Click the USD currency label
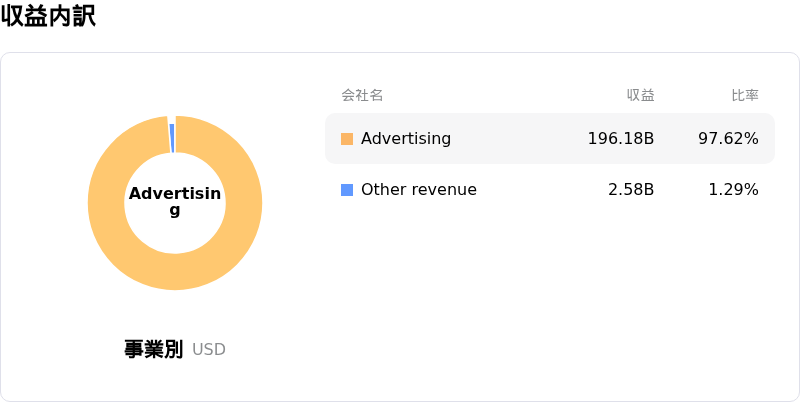The width and height of the screenshot is (800, 402). pos(209,350)
